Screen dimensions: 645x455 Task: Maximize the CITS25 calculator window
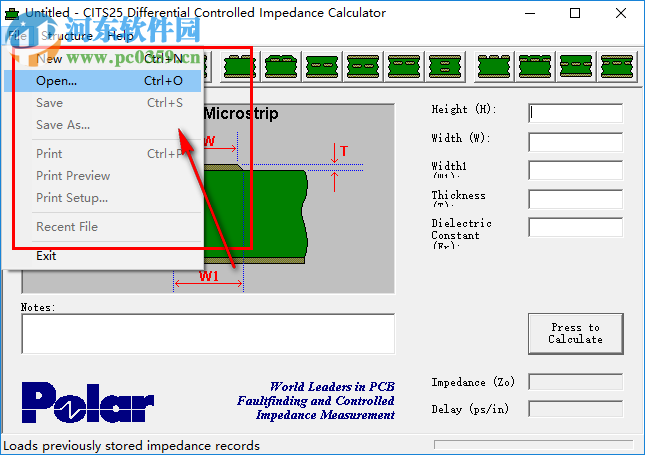(x=575, y=14)
